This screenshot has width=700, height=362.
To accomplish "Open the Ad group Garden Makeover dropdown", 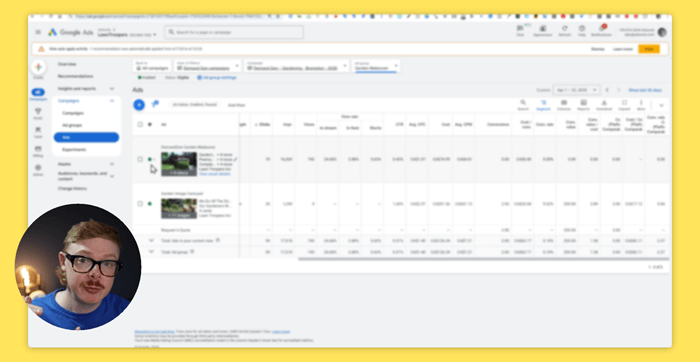I will coord(375,66).
